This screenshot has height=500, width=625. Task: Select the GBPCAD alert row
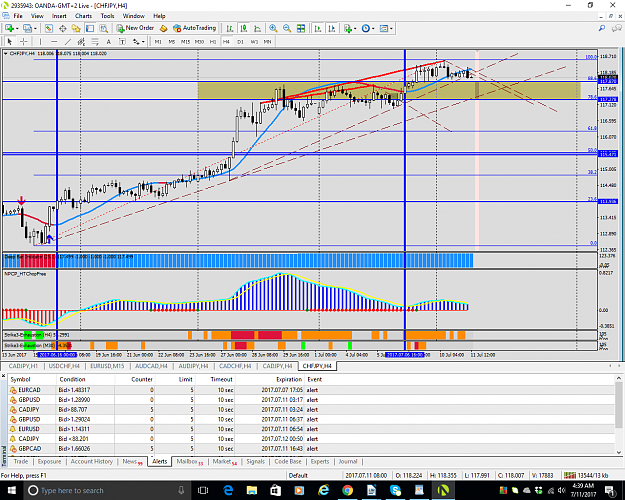311,449
